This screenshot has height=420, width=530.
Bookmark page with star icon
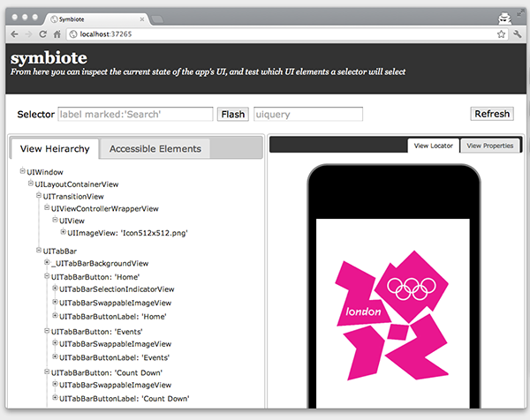tap(501, 34)
